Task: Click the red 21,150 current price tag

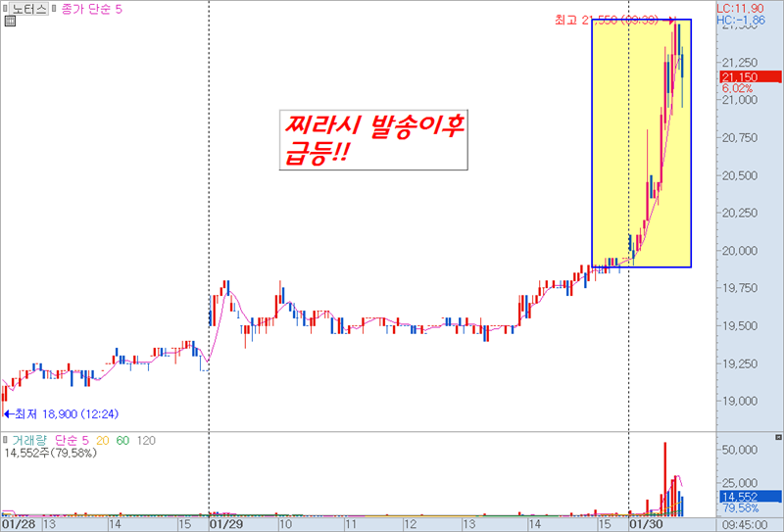Action: click(x=738, y=76)
